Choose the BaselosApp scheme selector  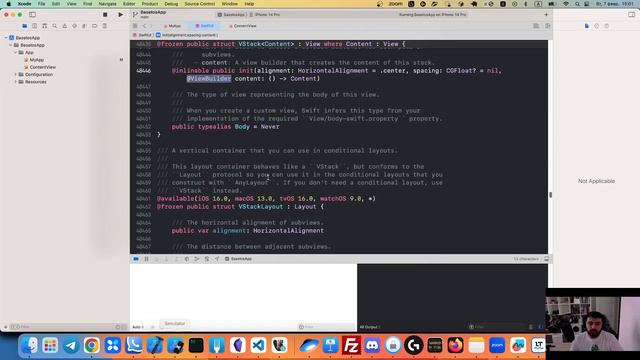(x=231, y=15)
